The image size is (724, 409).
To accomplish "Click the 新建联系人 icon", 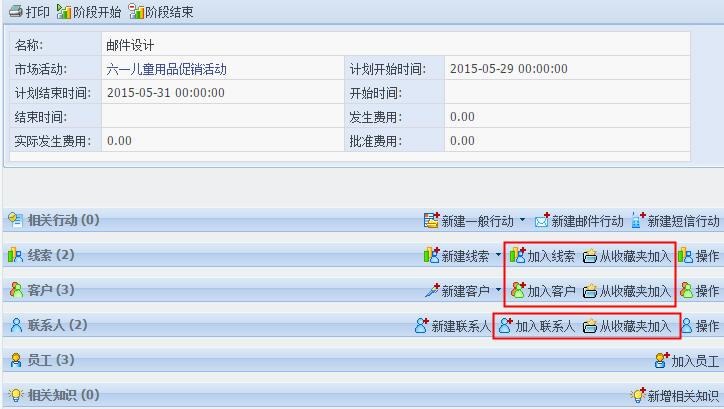I will point(422,325).
